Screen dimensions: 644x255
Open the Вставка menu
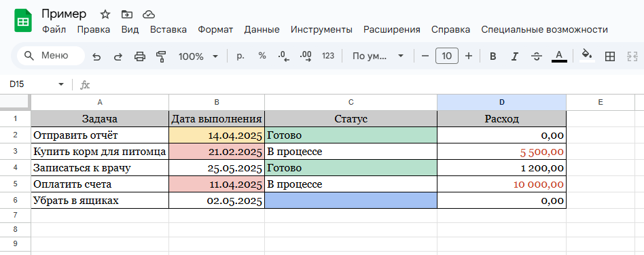[x=168, y=30]
